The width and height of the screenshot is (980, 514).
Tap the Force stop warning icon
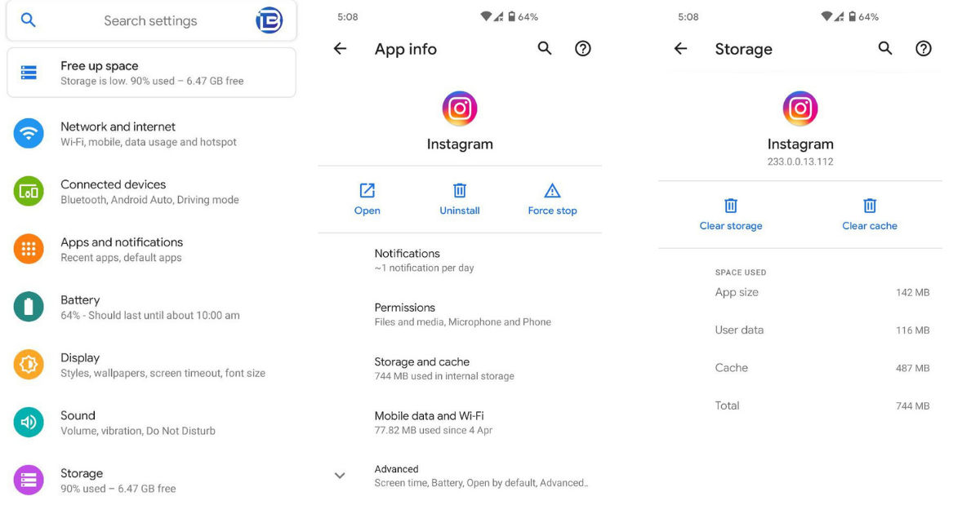point(553,190)
